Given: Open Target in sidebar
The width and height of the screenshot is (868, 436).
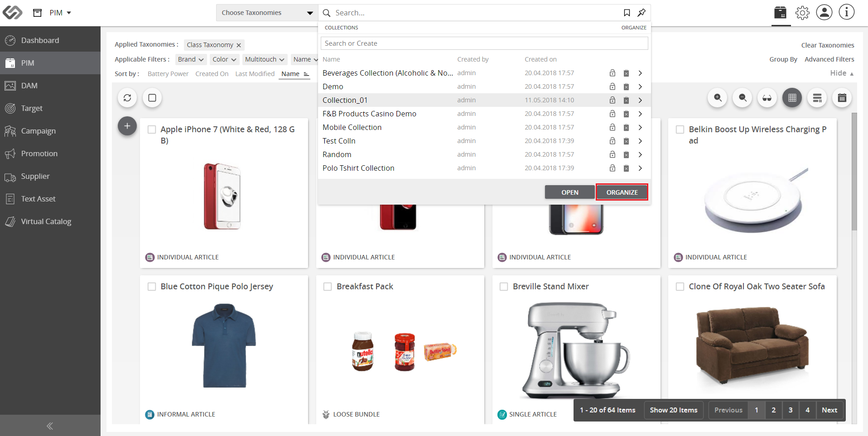Looking at the screenshot, I should pos(50,108).
